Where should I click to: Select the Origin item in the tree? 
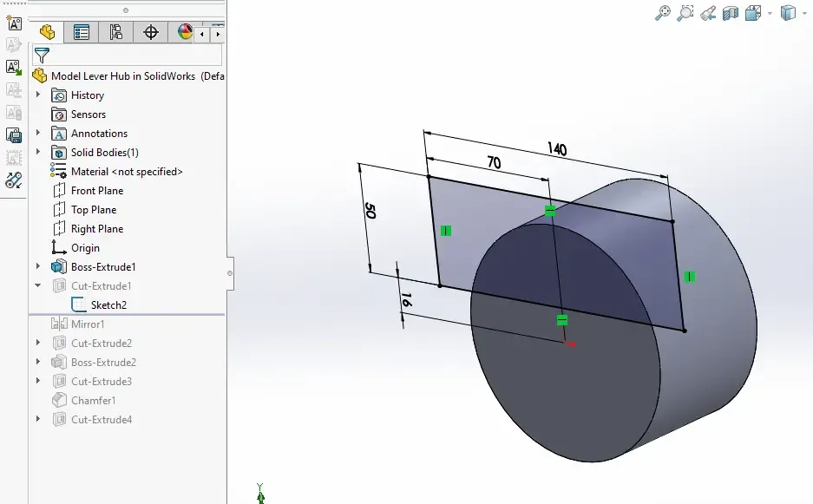(x=75, y=248)
